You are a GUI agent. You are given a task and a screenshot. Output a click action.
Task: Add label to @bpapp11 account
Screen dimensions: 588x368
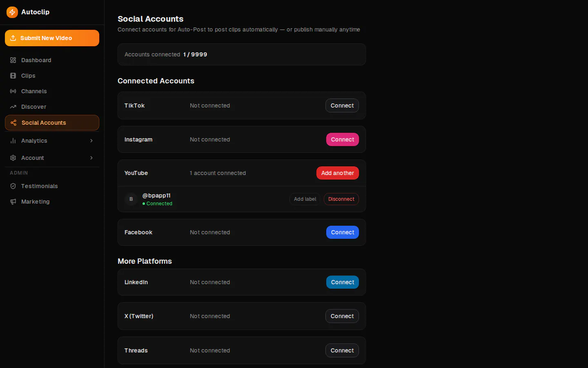tap(305, 199)
